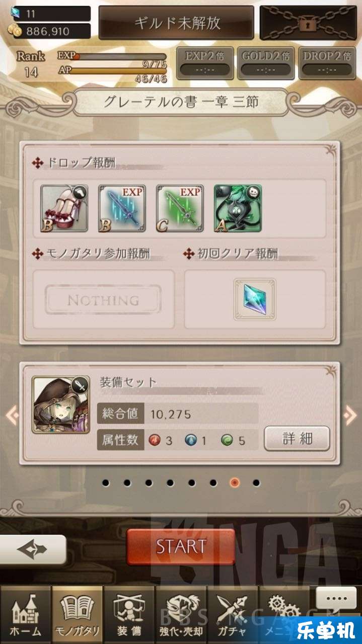Open equipment set 詳細 details
The height and width of the screenshot is (644, 362).
tap(297, 439)
